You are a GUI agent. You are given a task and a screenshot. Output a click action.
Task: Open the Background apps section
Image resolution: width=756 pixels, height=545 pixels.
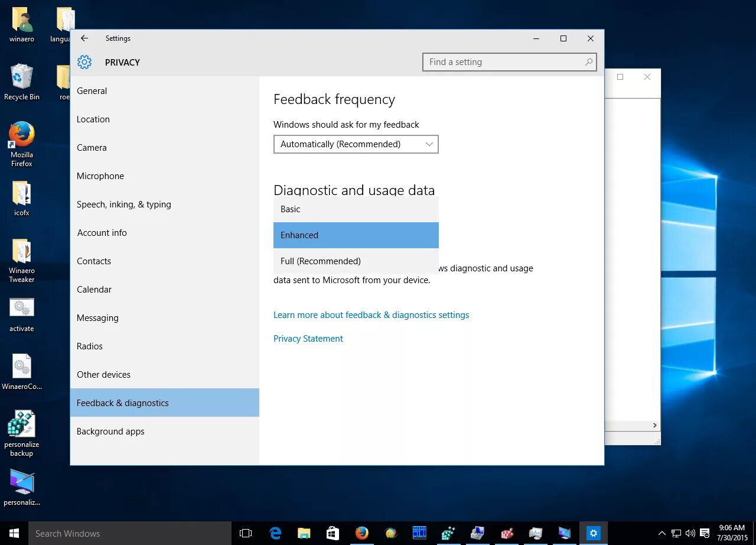(x=110, y=431)
